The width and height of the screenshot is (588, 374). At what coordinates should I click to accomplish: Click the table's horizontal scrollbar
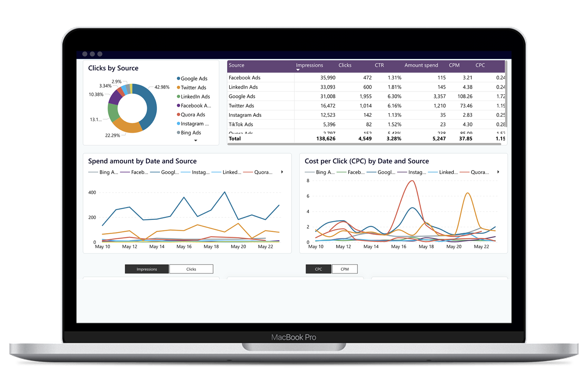click(x=364, y=144)
